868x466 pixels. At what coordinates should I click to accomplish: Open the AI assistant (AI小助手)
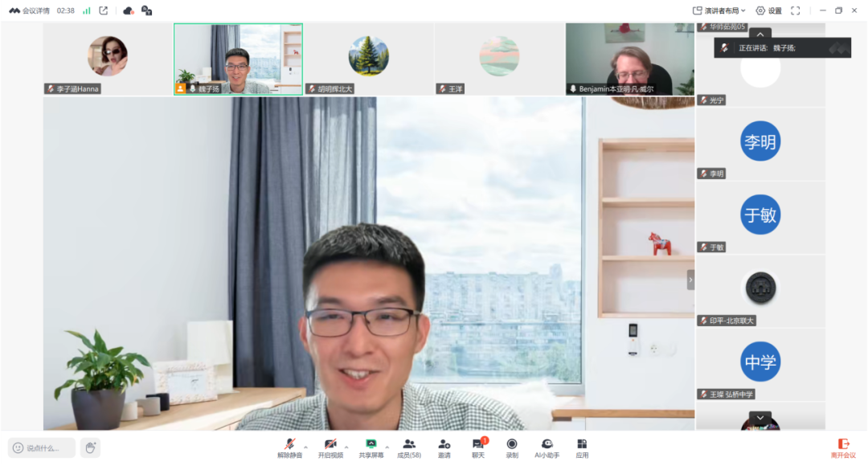pos(547,448)
